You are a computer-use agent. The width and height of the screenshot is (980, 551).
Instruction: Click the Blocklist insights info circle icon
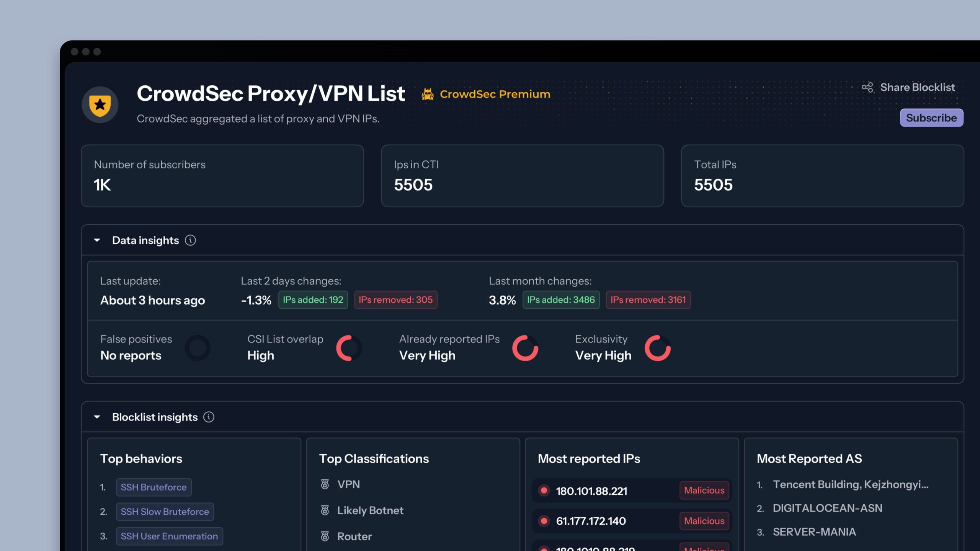(209, 417)
